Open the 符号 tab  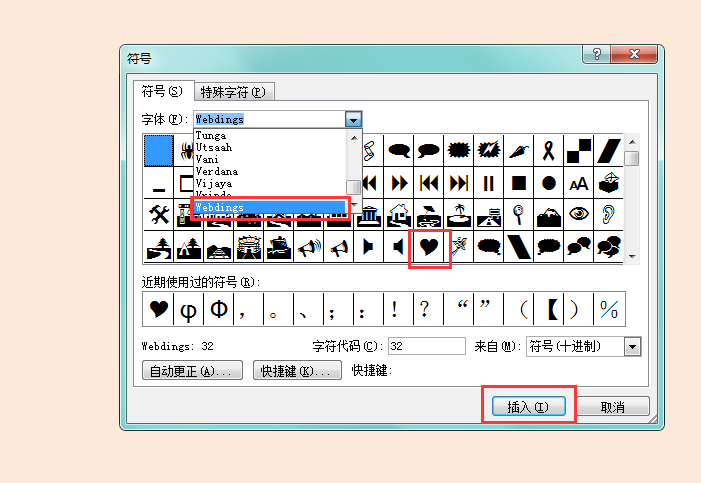click(163, 91)
